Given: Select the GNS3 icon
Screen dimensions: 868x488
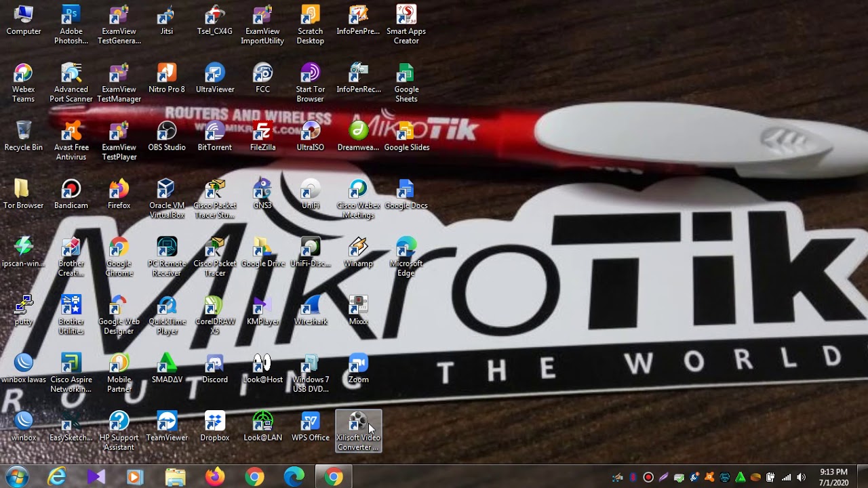Looking at the screenshot, I should point(262,195).
